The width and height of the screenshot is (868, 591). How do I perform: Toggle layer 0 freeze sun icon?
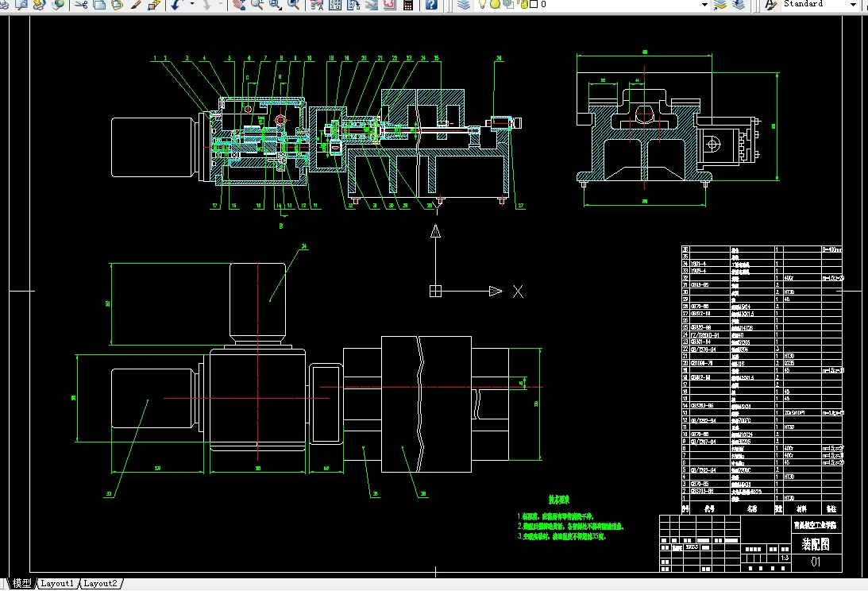pos(495,4)
